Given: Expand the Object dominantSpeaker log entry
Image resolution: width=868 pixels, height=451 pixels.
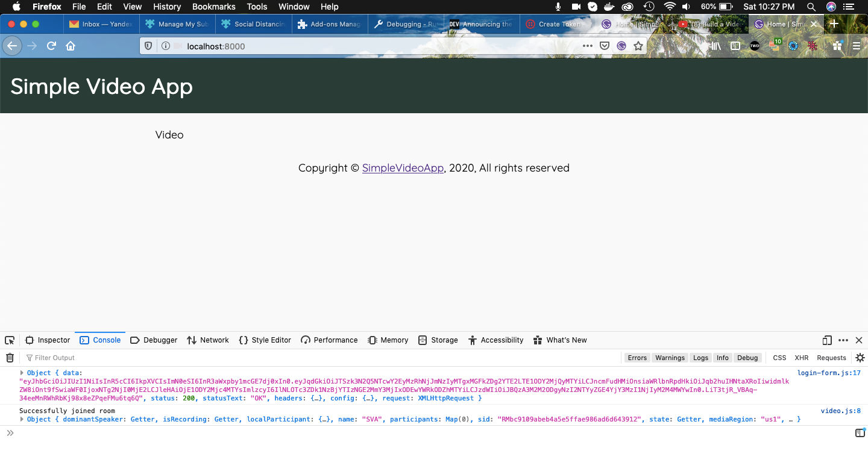Looking at the screenshot, I should (x=22, y=419).
